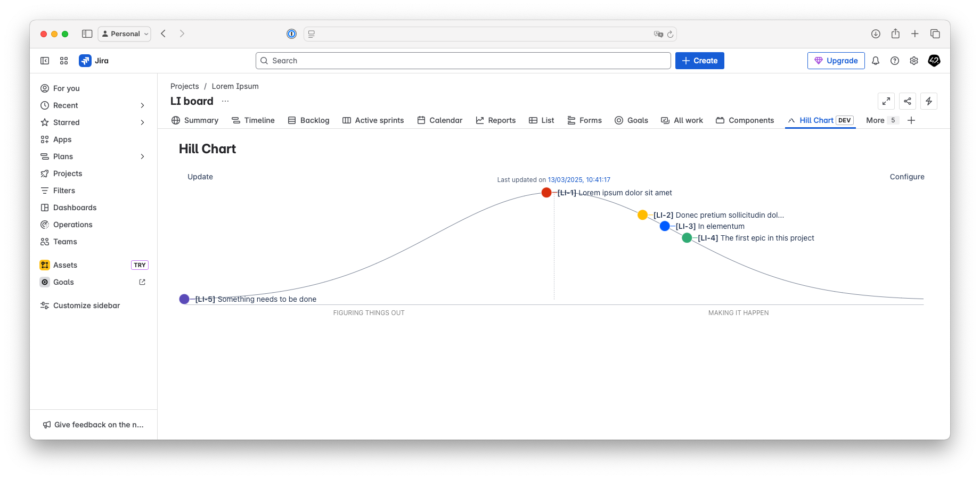Viewport: 980px width, 479px height.
Task: Open the Personal profile dropdown
Action: pos(124,34)
